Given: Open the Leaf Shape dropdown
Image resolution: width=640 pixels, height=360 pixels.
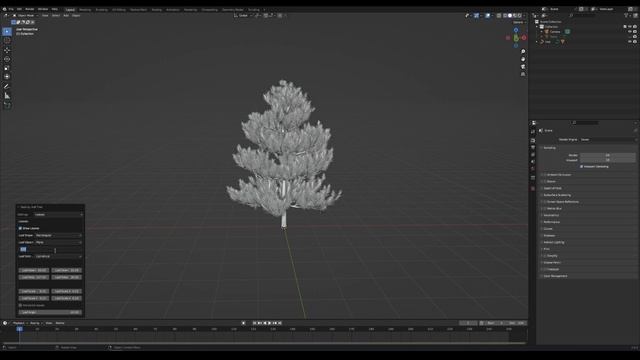Looking at the screenshot, I should 58,235.
